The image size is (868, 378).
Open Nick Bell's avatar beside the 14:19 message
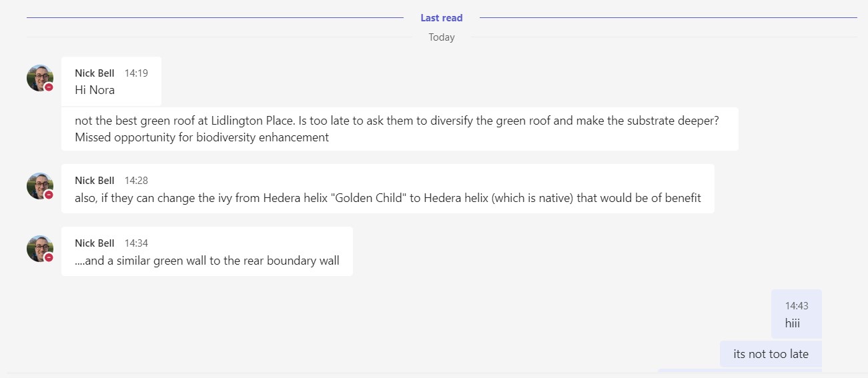point(40,78)
